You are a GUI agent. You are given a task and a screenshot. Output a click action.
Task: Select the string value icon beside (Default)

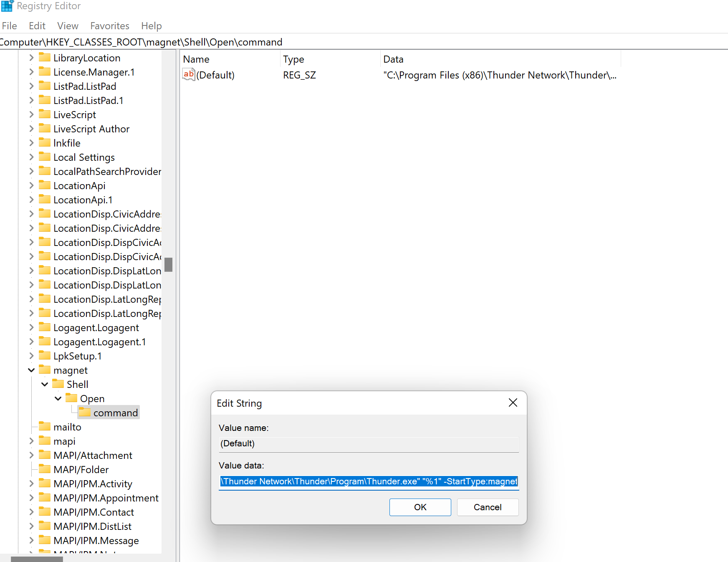point(189,75)
